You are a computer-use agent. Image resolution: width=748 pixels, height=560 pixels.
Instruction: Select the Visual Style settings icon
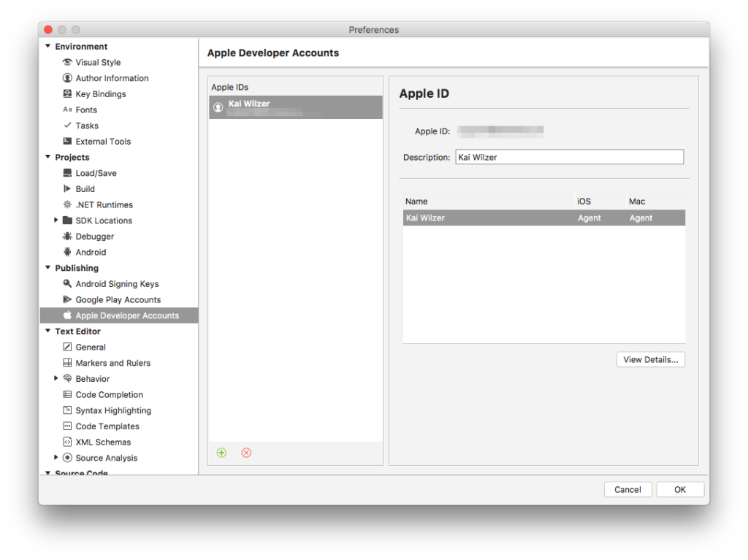pyautogui.click(x=68, y=62)
